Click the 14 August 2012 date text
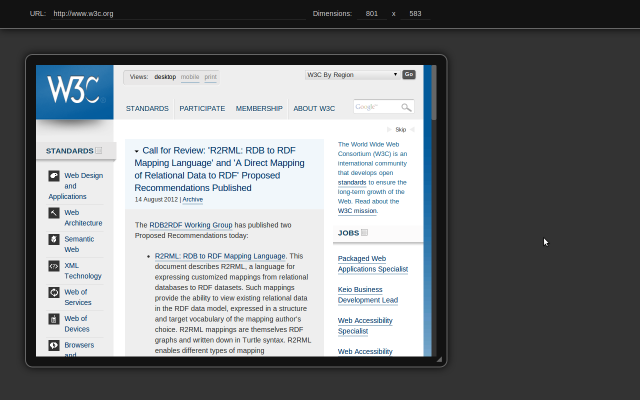The height and width of the screenshot is (400, 640). click(156, 200)
